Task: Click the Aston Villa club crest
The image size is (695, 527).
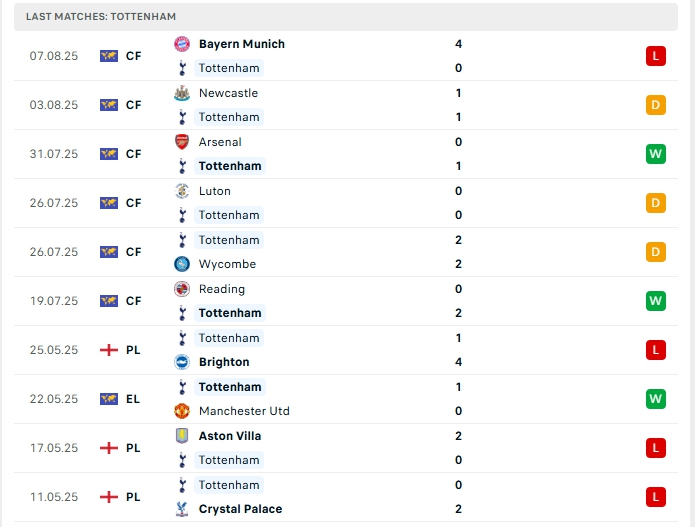Action: click(182, 436)
